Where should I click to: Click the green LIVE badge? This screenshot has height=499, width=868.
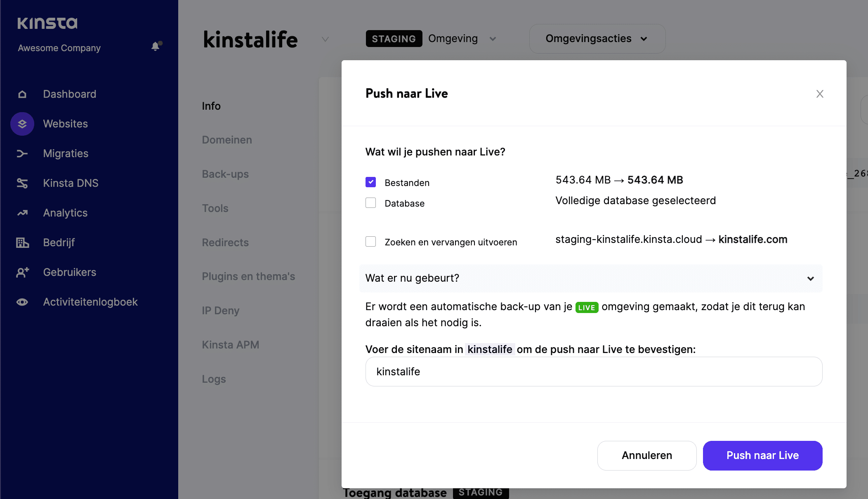click(x=587, y=307)
